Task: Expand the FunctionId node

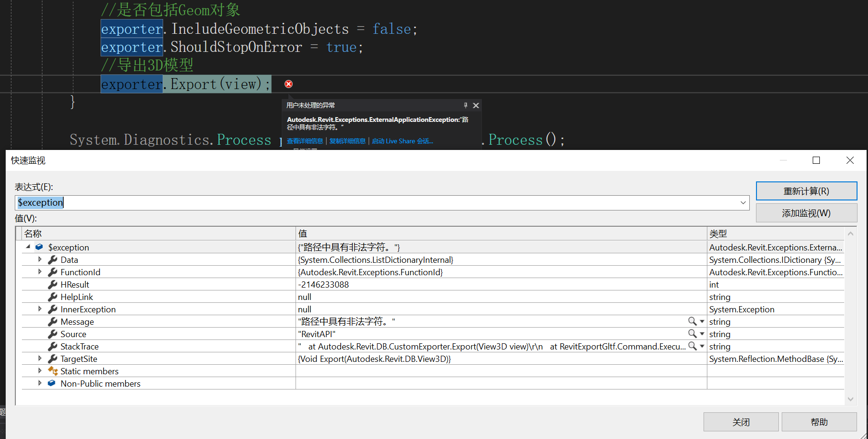Action: [40, 272]
